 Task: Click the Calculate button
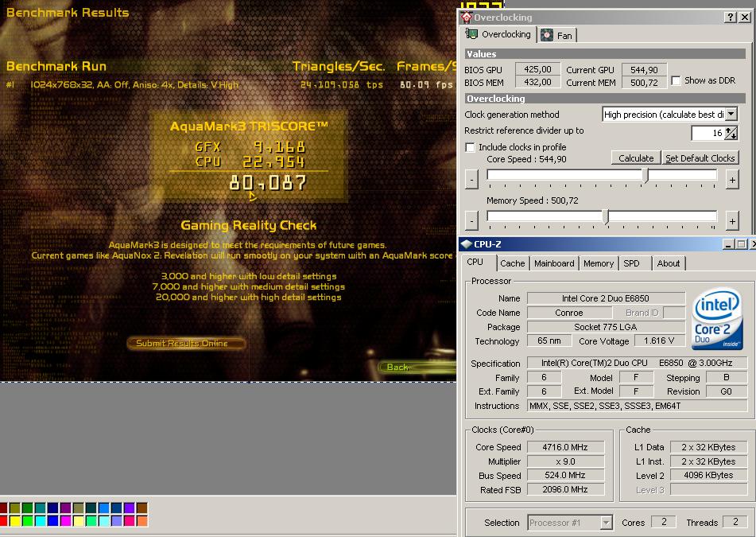click(x=636, y=158)
